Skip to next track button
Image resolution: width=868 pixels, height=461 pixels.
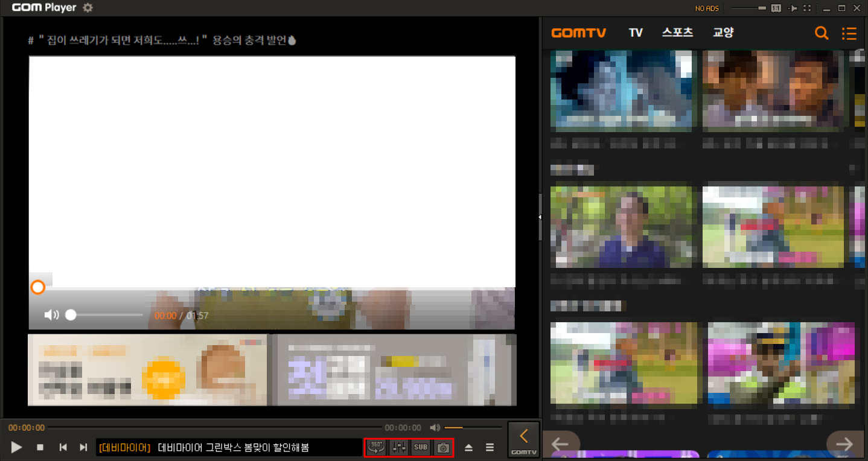pyautogui.click(x=83, y=447)
